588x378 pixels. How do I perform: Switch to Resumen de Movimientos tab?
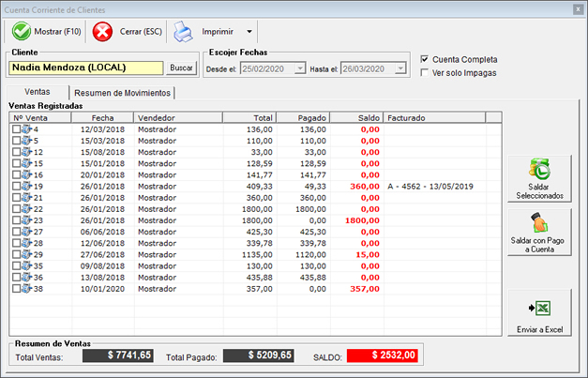click(x=122, y=93)
